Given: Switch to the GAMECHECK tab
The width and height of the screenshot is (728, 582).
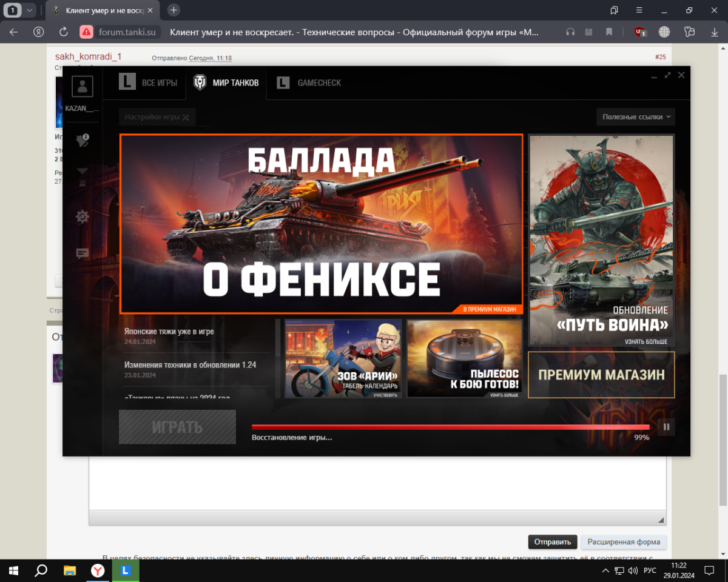Looking at the screenshot, I should [x=309, y=82].
